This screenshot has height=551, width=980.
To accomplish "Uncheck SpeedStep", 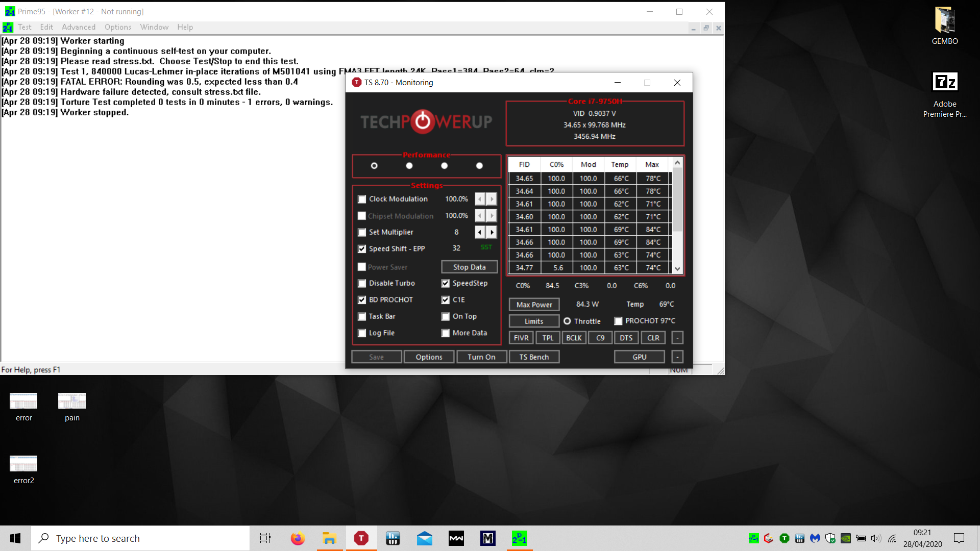I will tap(446, 283).
